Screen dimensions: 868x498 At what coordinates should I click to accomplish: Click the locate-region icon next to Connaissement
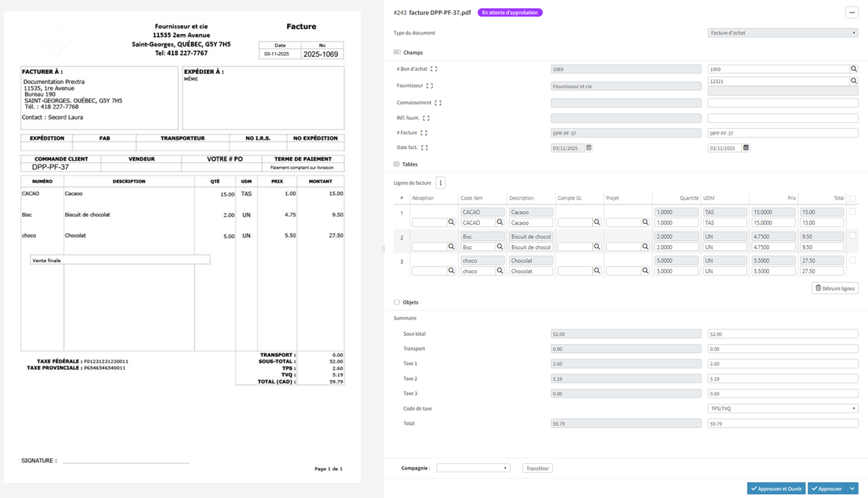(x=438, y=103)
